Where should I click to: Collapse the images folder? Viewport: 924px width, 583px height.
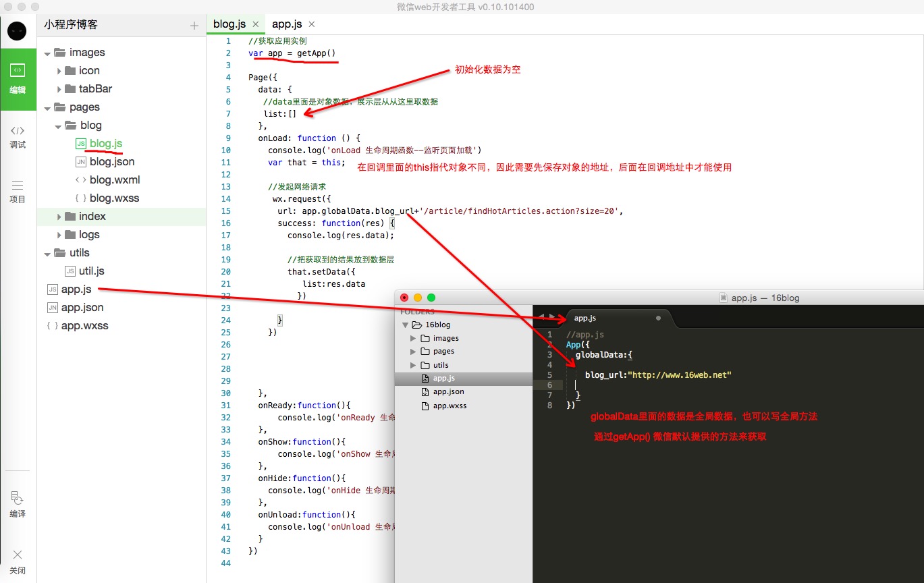(48, 53)
